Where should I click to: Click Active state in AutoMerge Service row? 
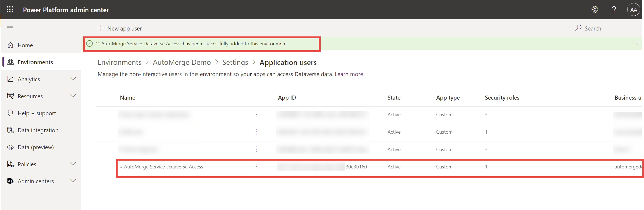pos(394,167)
